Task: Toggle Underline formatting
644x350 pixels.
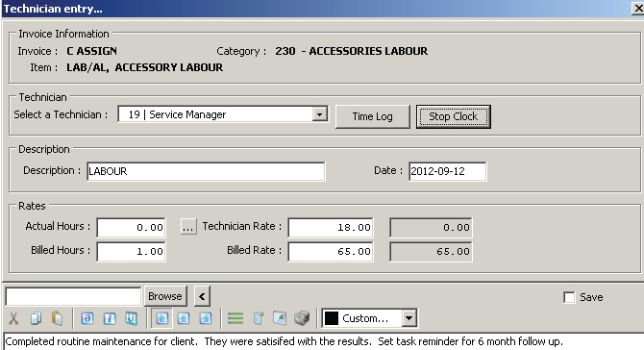Action: coord(131,318)
